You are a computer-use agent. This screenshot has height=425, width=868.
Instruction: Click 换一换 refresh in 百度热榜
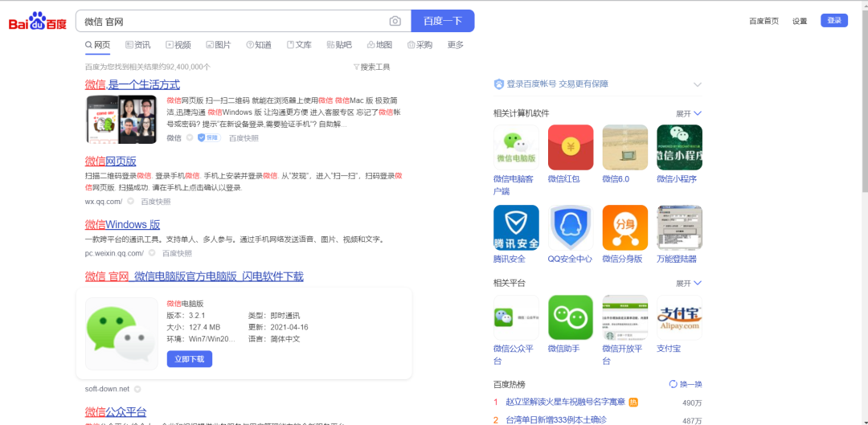click(686, 384)
